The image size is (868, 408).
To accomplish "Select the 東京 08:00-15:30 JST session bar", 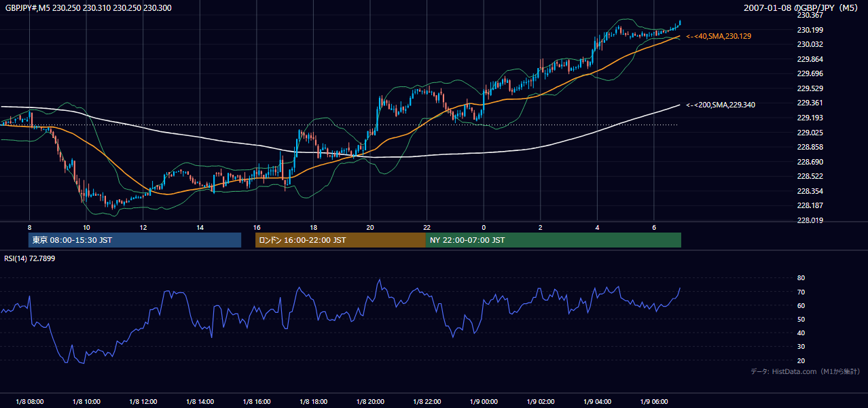I will [x=134, y=240].
